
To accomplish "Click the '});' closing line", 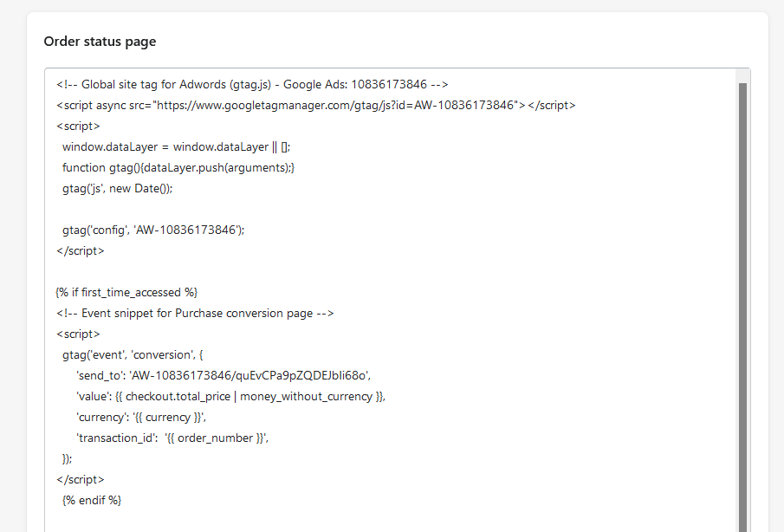I will [x=67, y=459].
